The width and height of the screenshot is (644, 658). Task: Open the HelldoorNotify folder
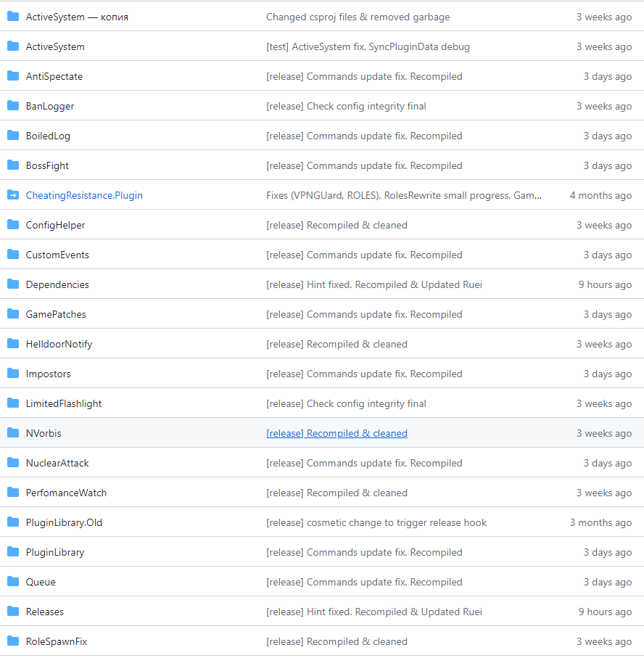pos(59,344)
